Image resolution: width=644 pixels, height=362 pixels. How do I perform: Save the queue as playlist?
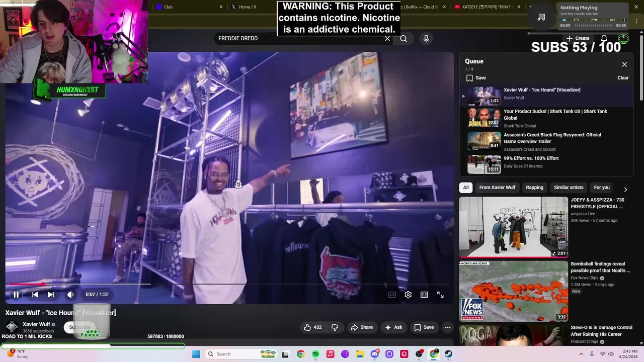pyautogui.click(x=476, y=78)
